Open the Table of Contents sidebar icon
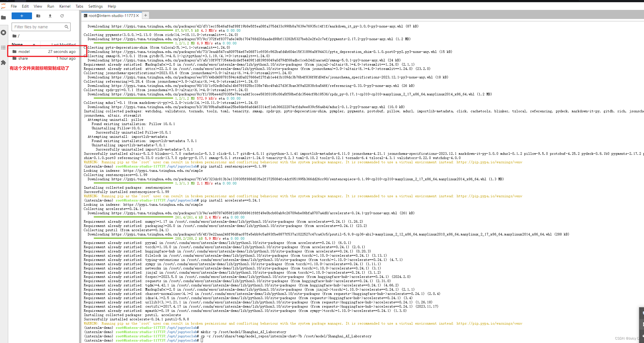This screenshot has height=343, width=644. tap(3, 48)
